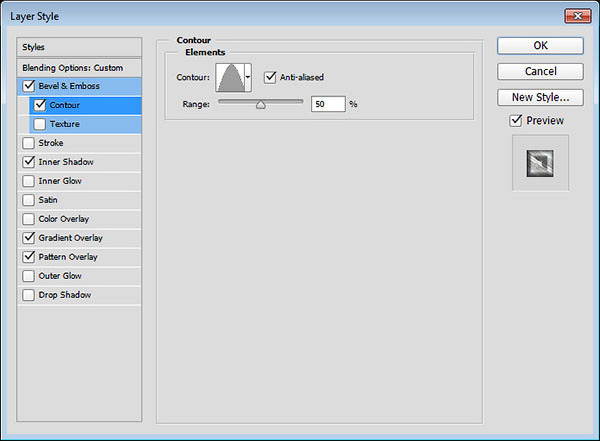This screenshot has height=441, width=600.
Task: Click the contour curve thumbnail
Action: tap(230, 78)
